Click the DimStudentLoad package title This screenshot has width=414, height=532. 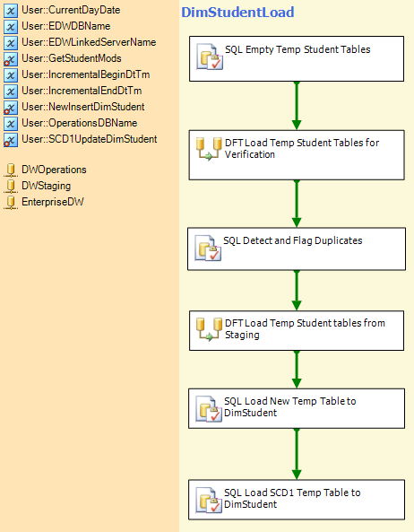coord(237,13)
